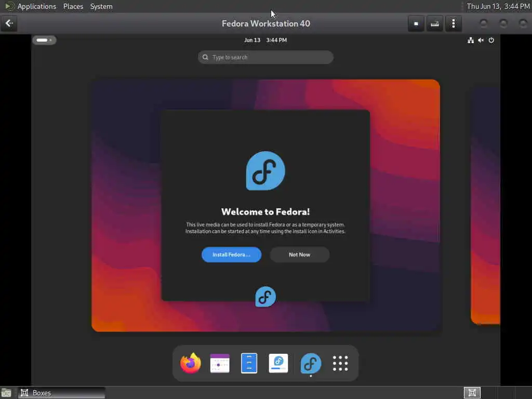Open Software from the dock
The width and height of the screenshot is (532, 399).
click(278, 363)
